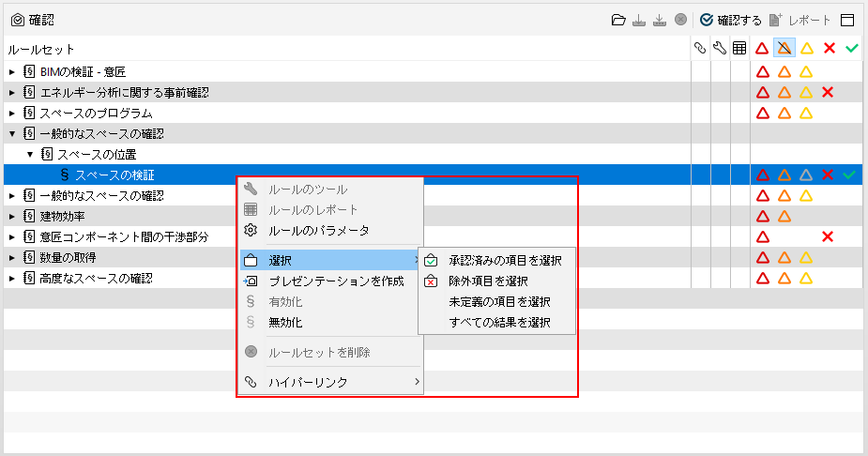Choose 無効化 from context menu
Screen dimensions: 868x456
click(331, 322)
